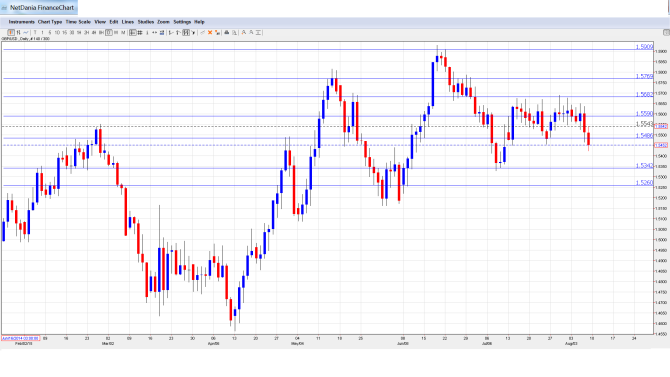
Task: Switch to the 15 minute time scale
Action: tap(65, 32)
